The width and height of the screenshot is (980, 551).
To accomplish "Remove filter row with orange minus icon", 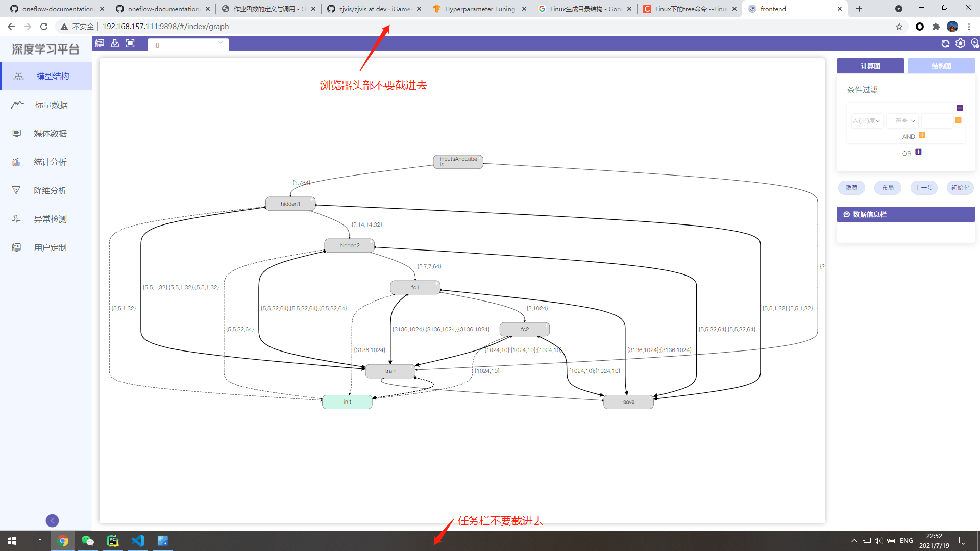I will pos(958,120).
